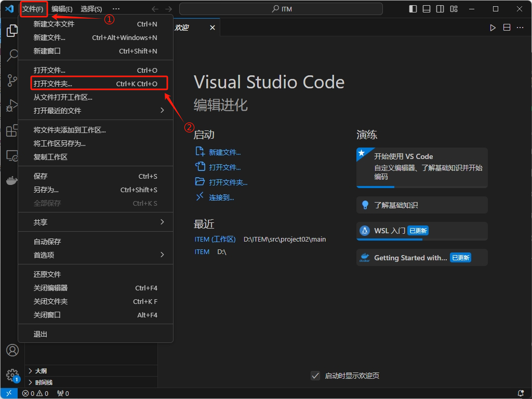Open the 编辑(E) menu
532x399 pixels.
pos(62,9)
